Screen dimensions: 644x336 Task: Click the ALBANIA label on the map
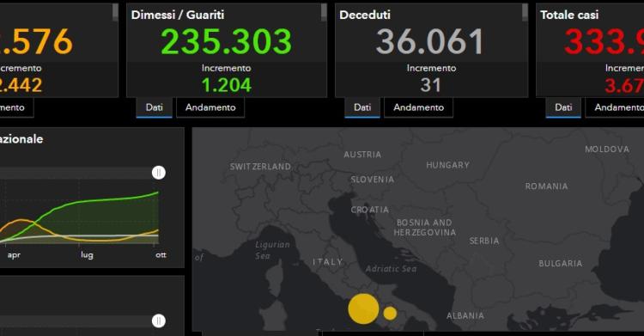pyautogui.click(x=465, y=316)
